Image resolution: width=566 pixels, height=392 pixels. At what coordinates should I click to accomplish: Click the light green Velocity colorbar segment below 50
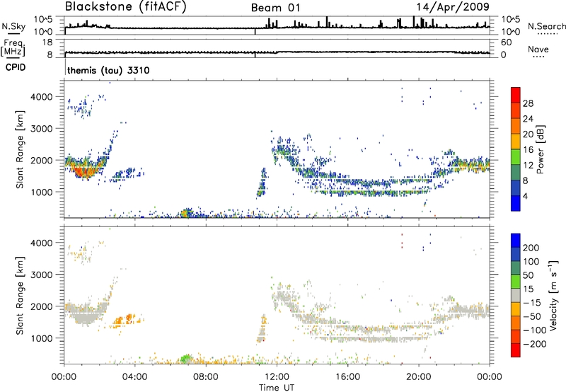[x=516, y=282]
